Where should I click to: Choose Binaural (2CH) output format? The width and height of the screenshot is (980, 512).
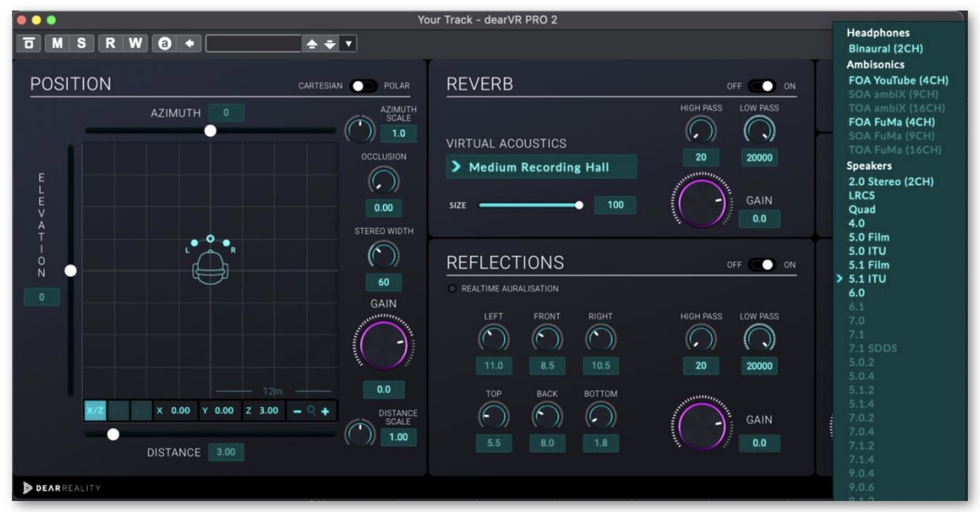coord(886,48)
